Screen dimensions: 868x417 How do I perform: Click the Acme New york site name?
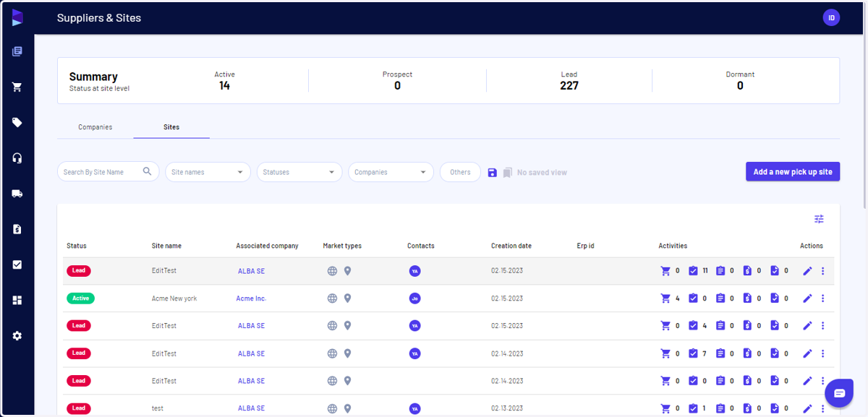174,298
